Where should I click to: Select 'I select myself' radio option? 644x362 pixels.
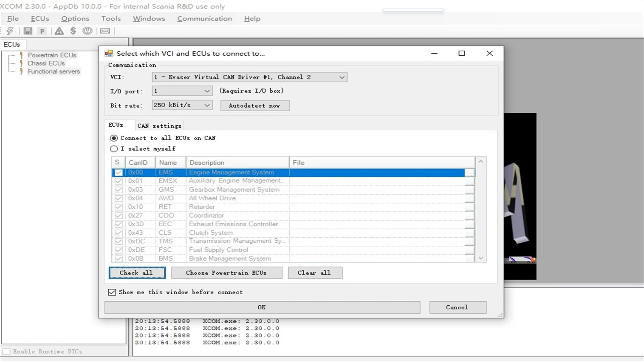[x=114, y=149]
